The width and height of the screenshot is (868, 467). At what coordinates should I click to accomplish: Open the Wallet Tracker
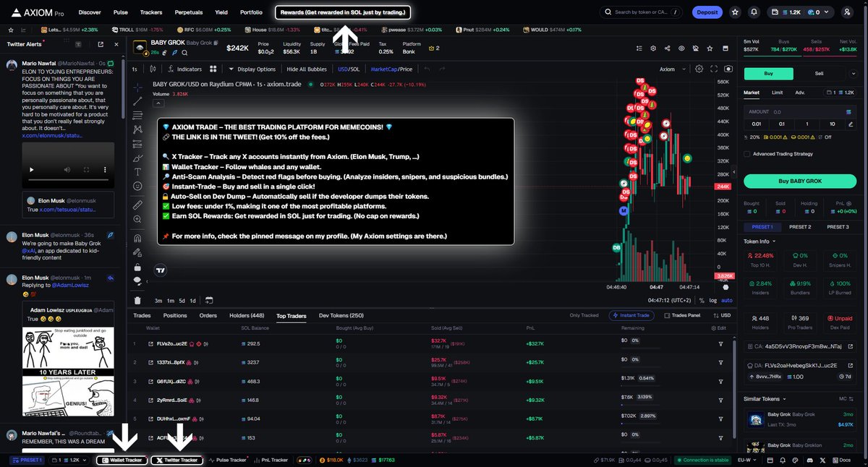[x=121, y=460]
